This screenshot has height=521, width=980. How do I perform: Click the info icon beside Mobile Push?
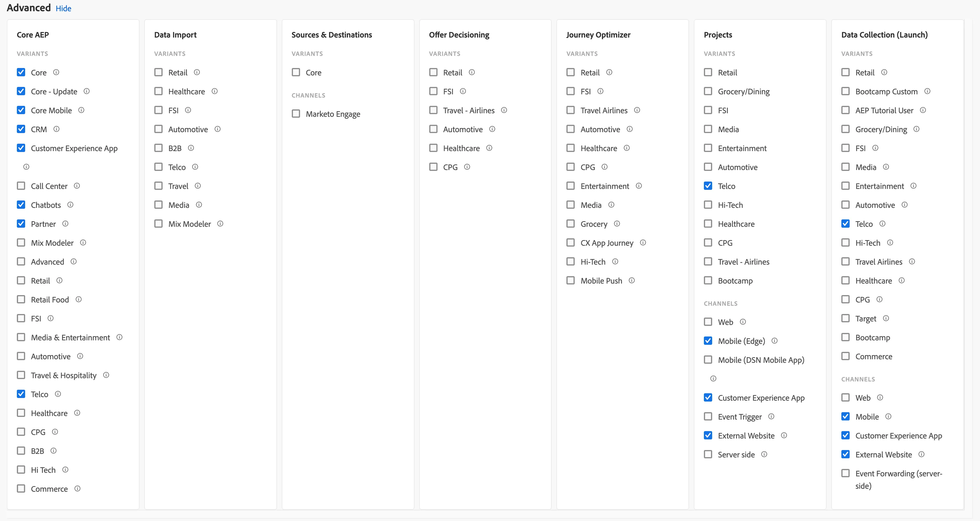pos(632,281)
